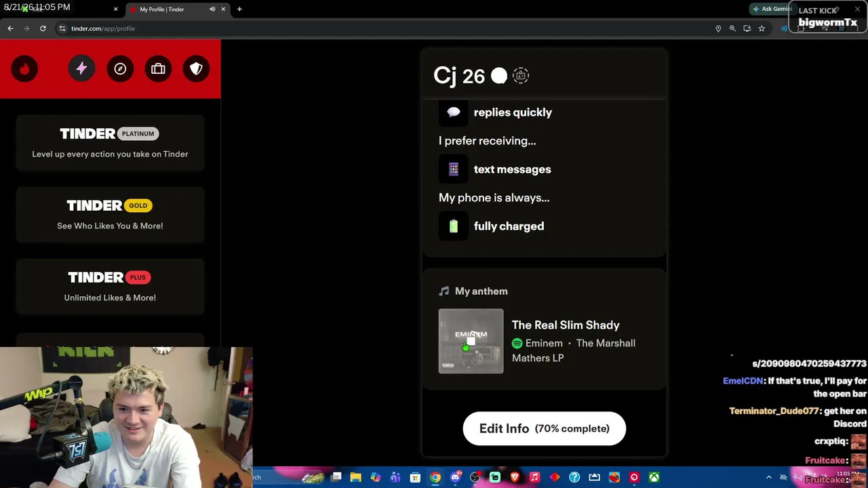868x488 pixels.
Task: Close the first browser tab
Action: click(115, 9)
